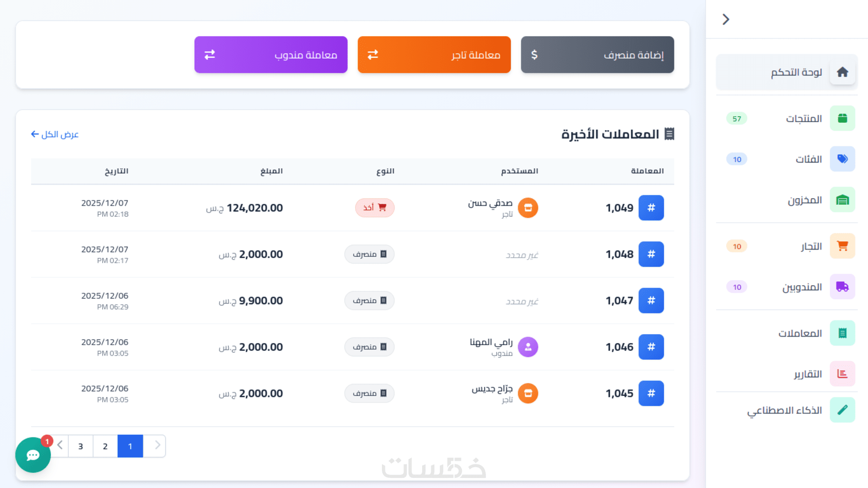Click the pink chart icon for التقارير
Image resolution: width=868 pixels, height=488 pixels.
(842, 374)
